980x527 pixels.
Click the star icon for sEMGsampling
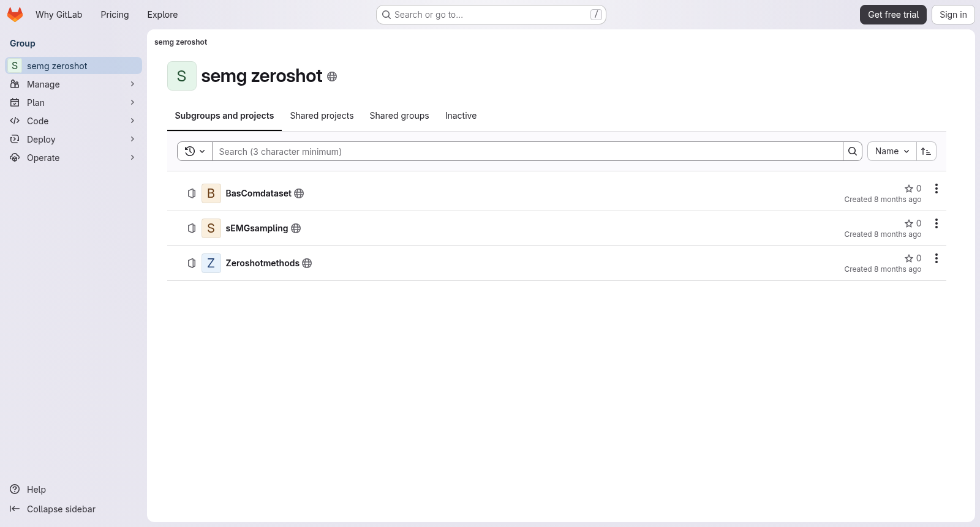point(909,223)
